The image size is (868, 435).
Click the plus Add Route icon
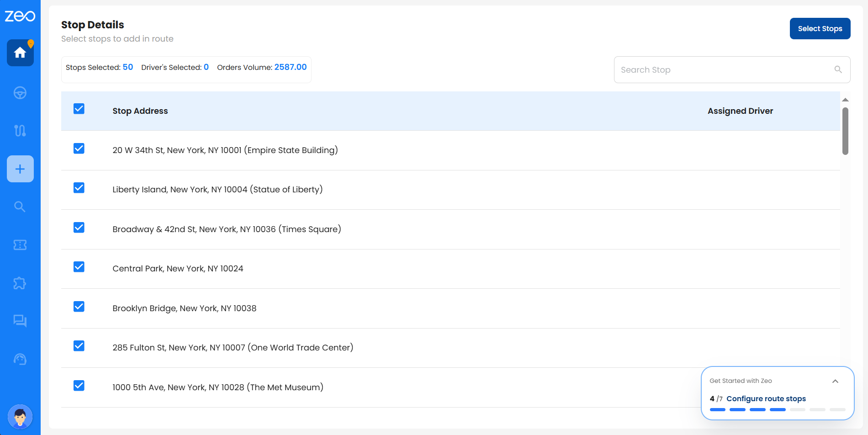point(20,169)
